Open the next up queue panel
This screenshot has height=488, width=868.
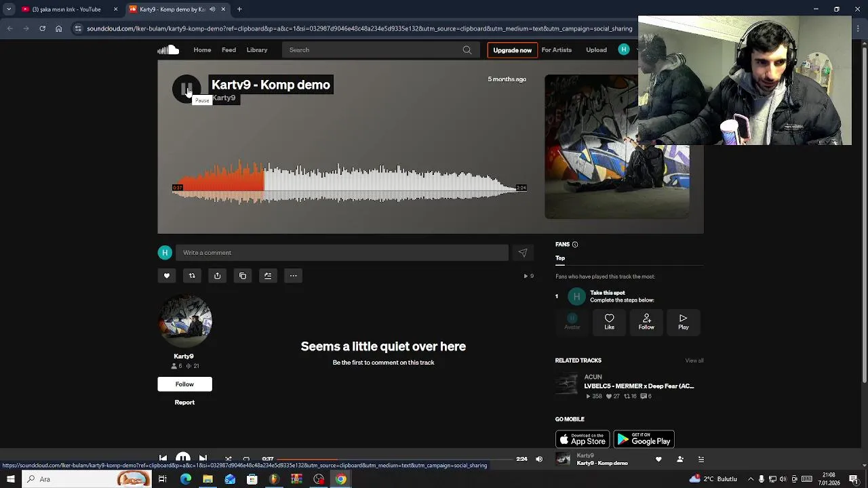tap(701, 460)
